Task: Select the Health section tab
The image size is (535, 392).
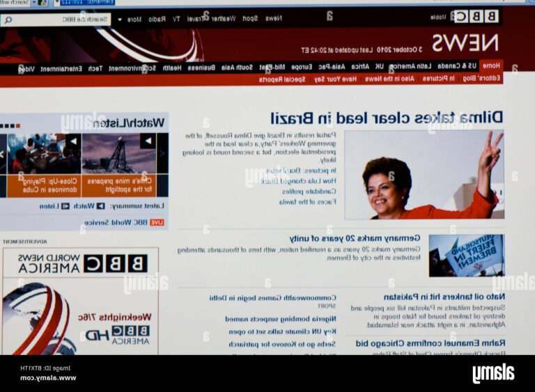Action: coord(172,68)
